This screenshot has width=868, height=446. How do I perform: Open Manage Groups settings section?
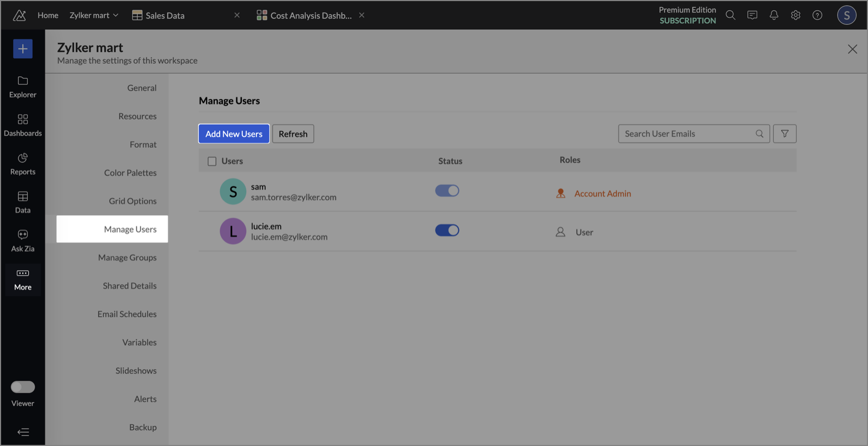(127, 258)
